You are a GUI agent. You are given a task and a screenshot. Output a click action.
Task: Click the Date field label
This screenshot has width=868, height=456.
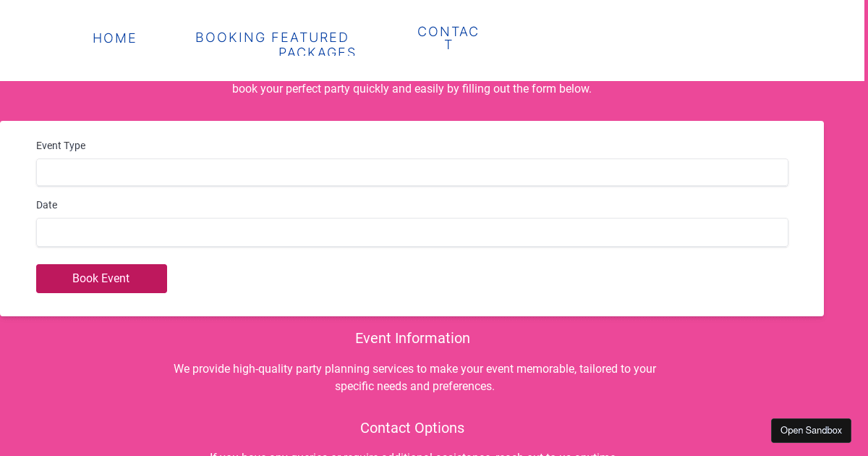pos(47,205)
